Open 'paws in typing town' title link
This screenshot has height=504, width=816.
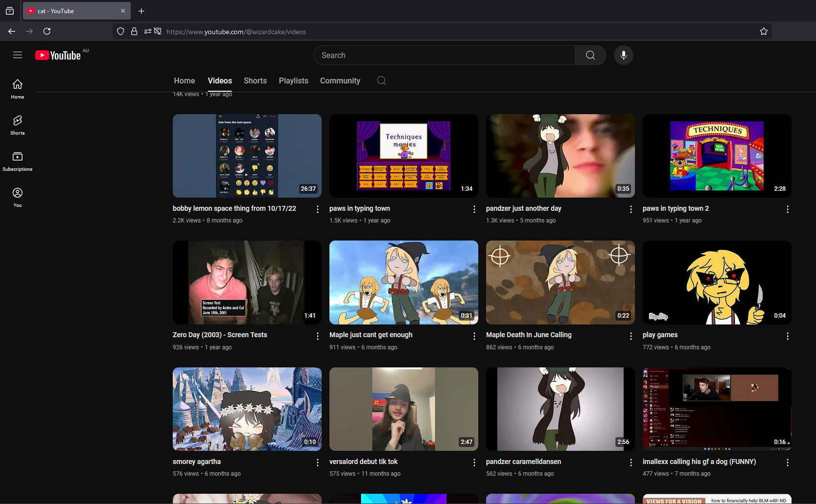360,208
